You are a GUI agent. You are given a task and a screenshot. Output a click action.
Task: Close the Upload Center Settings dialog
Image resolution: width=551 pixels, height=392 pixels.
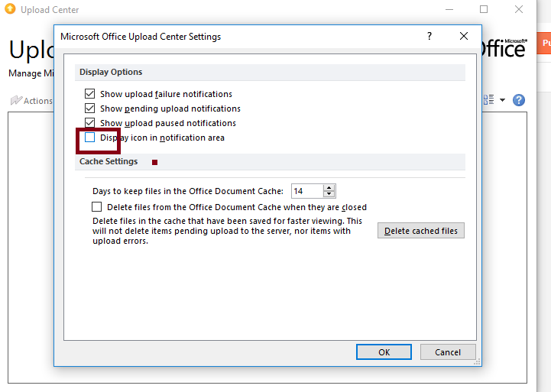(x=464, y=36)
